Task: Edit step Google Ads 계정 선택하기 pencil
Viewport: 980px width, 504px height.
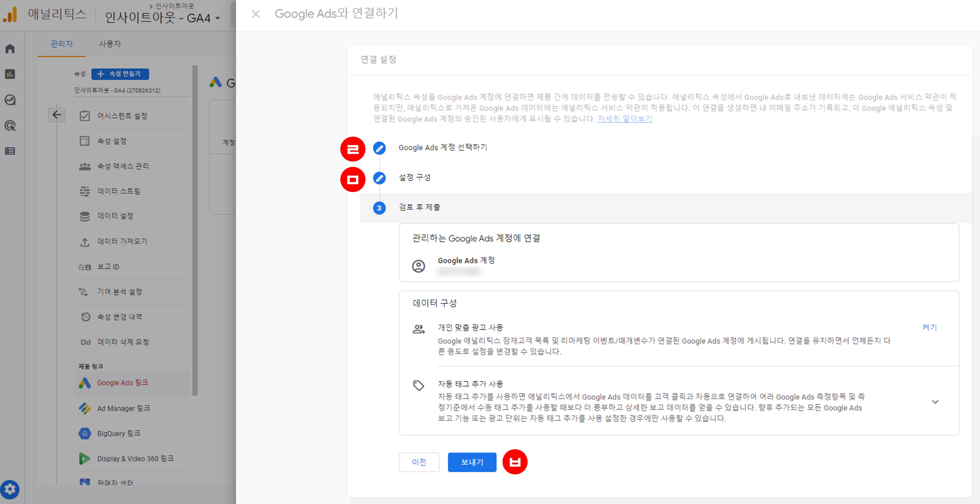Action: tap(379, 148)
